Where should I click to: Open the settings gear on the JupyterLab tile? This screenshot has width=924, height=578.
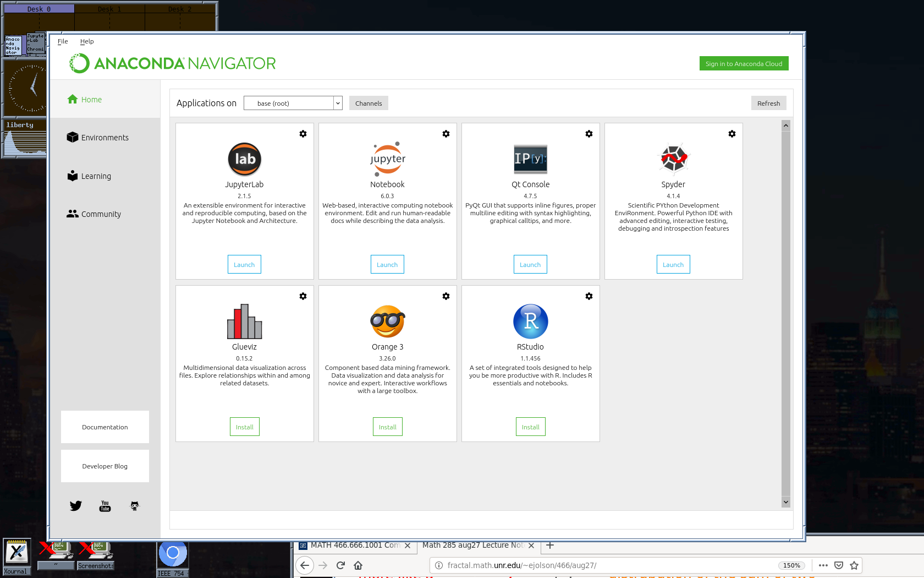(x=302, y=133)
